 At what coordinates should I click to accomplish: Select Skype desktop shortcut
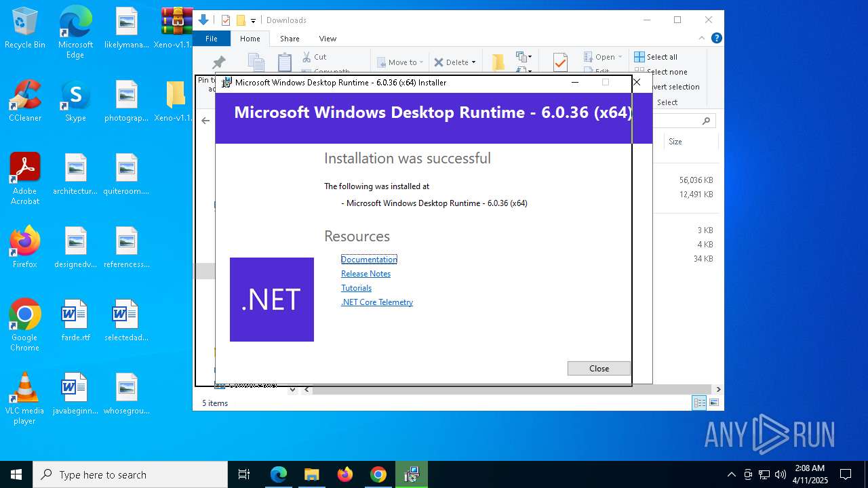(75, 102)
